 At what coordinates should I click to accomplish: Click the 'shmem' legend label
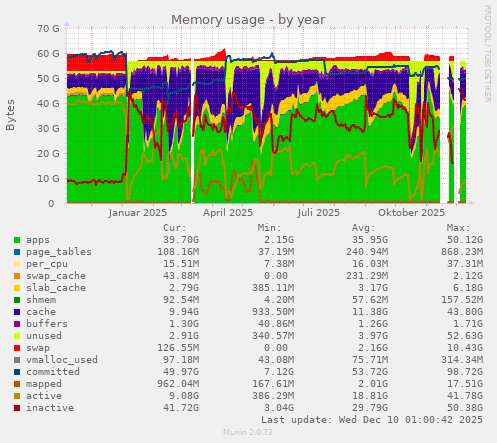(41, 300)
